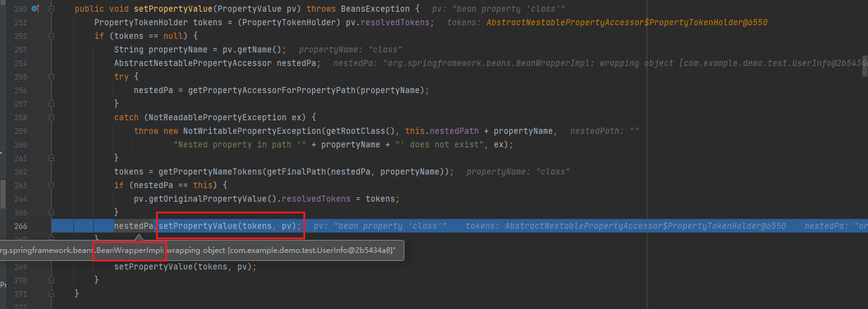Click the overriding-method gutter icon on line 250
The height and width of the screenshot is (309, 868).
pos(35,9)
